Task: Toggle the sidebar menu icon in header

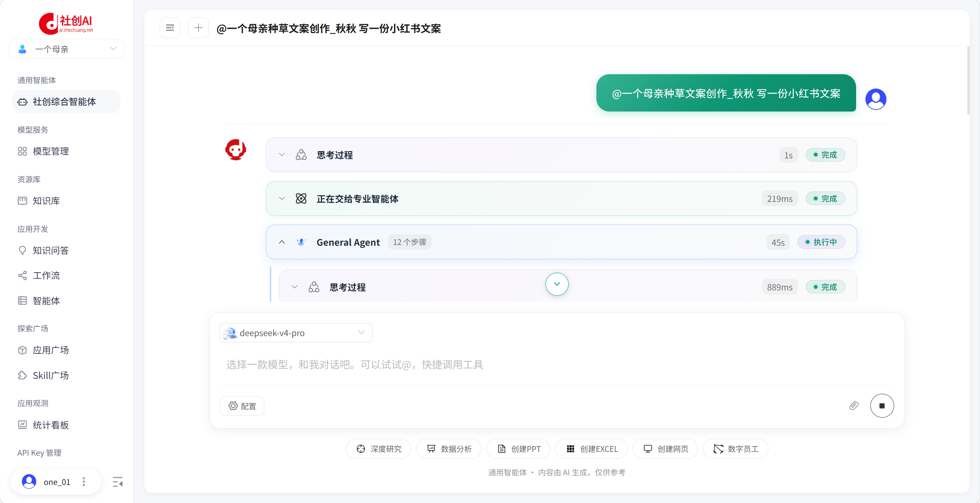Action: click(170, 28)
